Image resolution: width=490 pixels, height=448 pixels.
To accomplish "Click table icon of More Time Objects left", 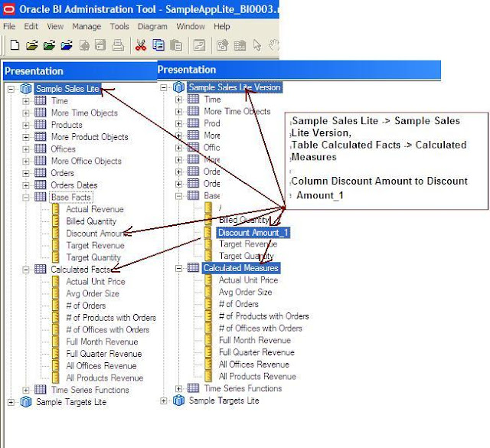I will click(x=41, y=113).
